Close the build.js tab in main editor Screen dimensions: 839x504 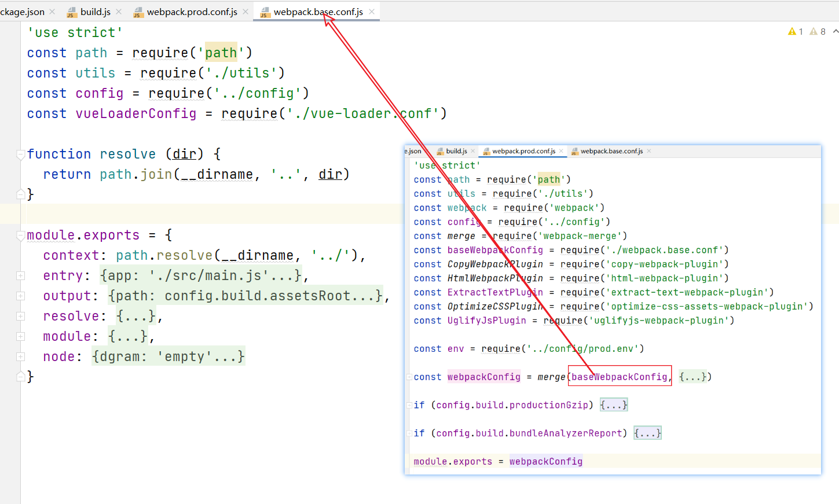click(119, 12)
